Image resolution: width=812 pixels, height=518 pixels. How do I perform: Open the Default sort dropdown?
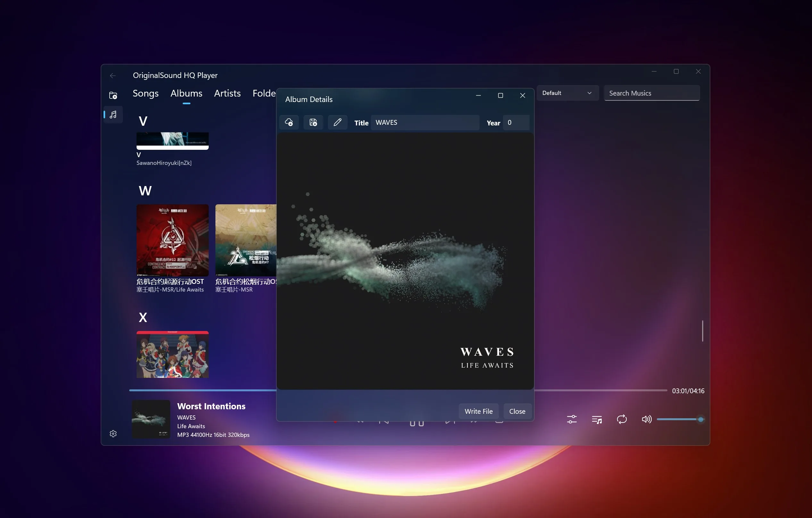coord(567,93)
